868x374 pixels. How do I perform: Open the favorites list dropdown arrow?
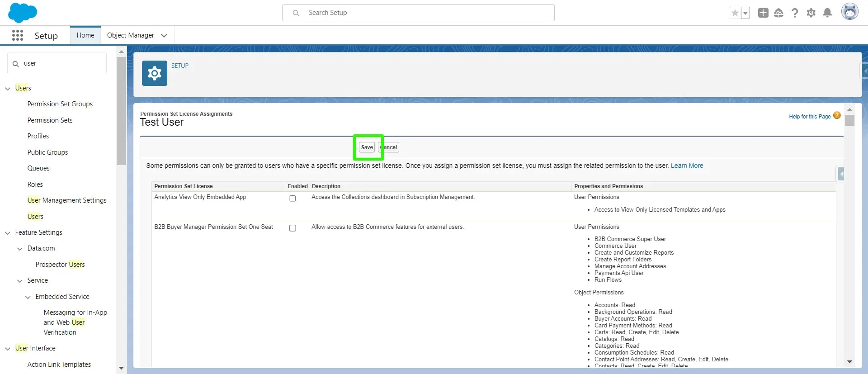pyautogui.click(x=745, y=13)
